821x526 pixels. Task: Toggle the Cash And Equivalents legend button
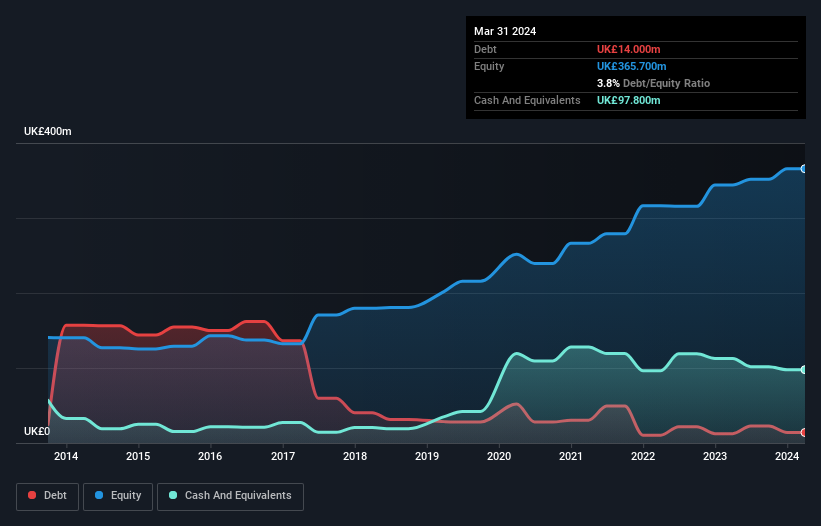coord(230,496)
